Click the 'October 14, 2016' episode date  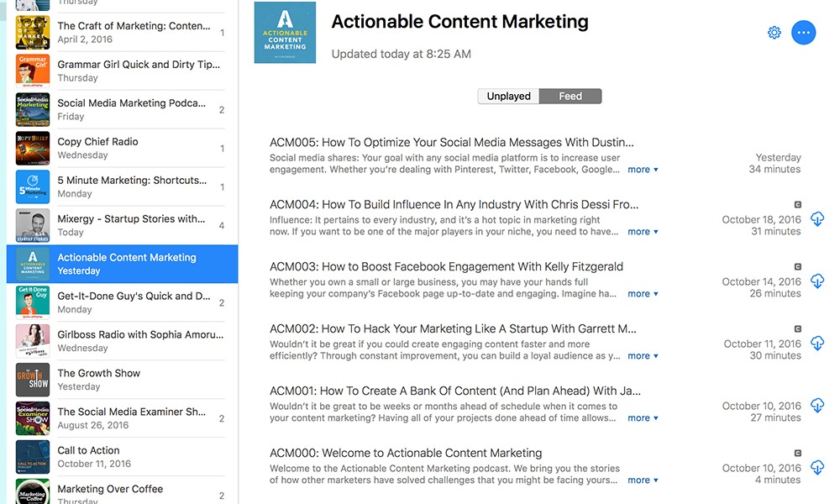[762, 281]
